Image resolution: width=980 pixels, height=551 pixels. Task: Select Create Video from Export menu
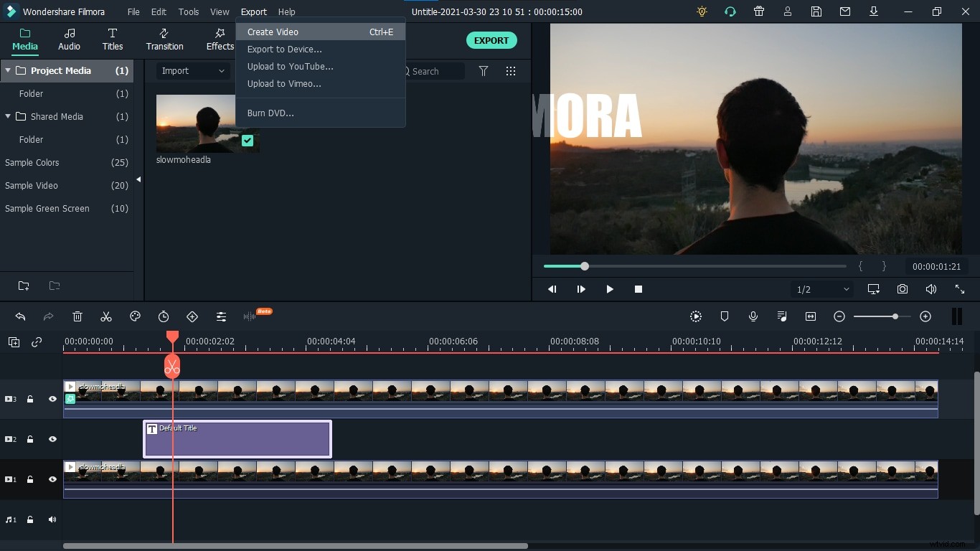(x=273, y=32)
